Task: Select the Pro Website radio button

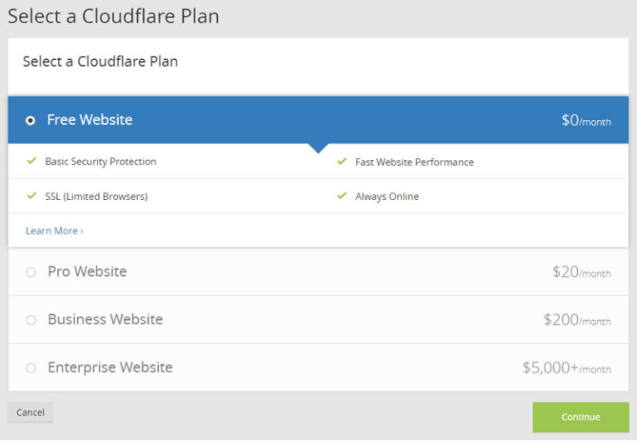Action: point(31,272)
